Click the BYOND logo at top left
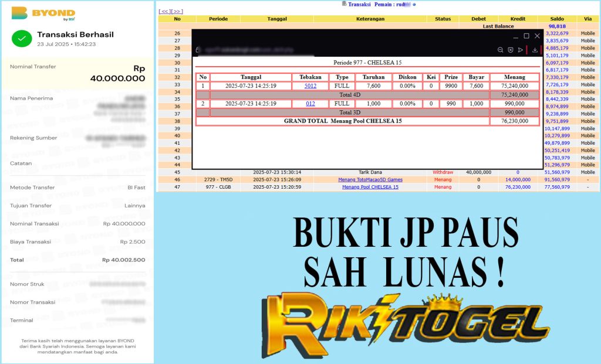The width and height of the screenshot is (601, 364). click(43, 13)
